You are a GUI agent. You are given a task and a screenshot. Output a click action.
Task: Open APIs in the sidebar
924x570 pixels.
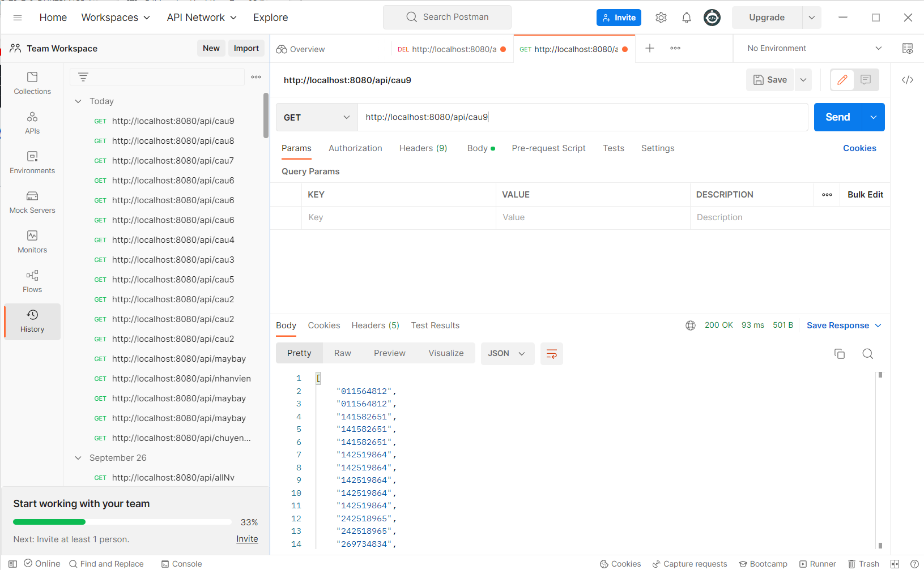tap(32, 123)
